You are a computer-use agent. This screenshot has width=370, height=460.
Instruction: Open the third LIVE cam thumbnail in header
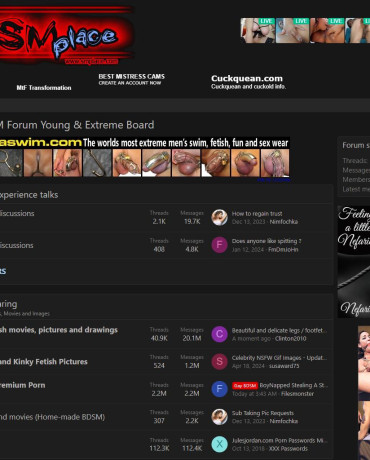[327, 31]
